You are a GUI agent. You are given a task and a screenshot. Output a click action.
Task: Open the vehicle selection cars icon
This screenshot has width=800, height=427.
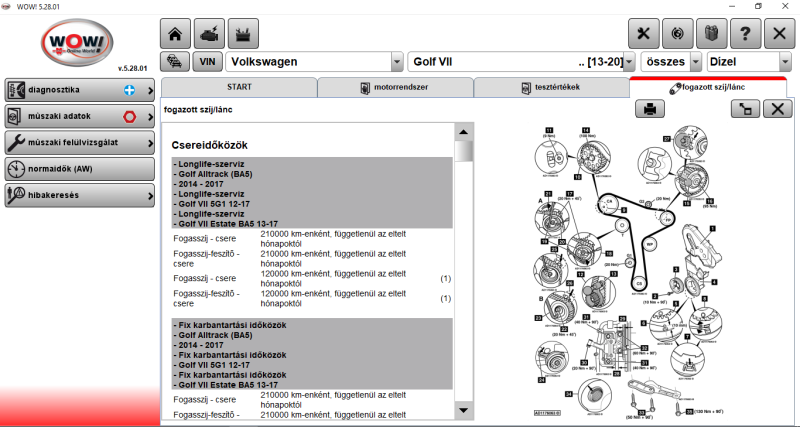point(175,62)
